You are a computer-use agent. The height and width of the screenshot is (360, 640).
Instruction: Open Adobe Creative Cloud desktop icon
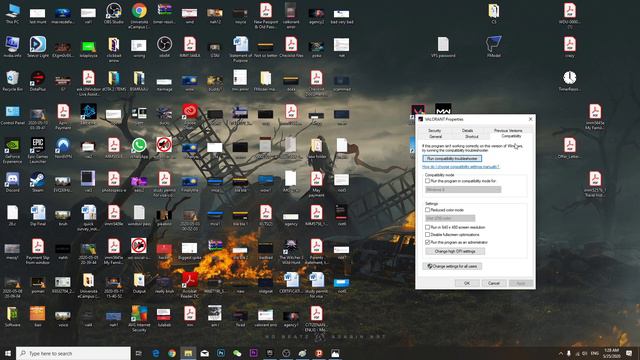189,114
